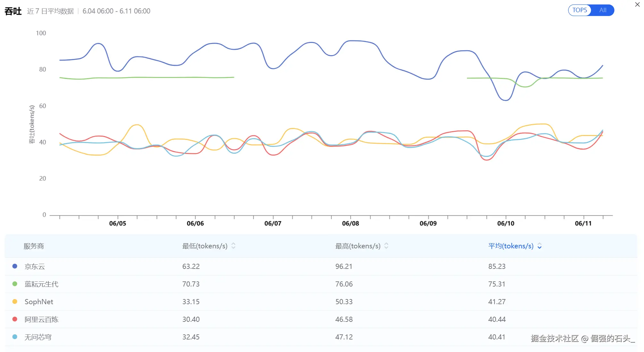Sort by 最高(tokens/s) column arrows
The image size is (644, 352).
click(x=386, y=246)
